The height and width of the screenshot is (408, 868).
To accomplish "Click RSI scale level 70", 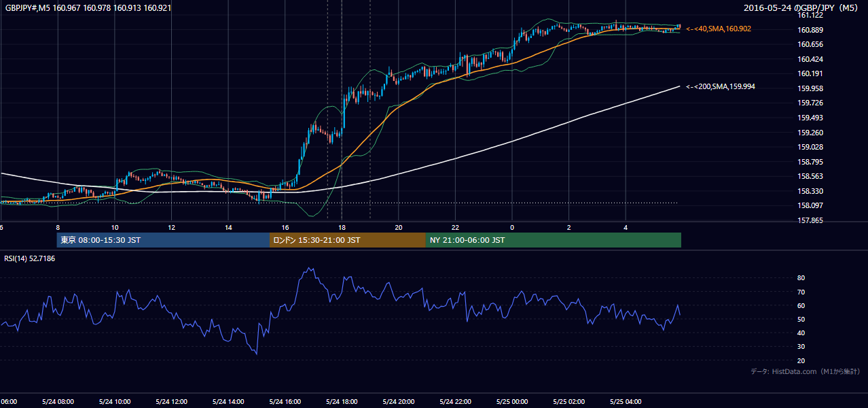I will click(801, 292).
